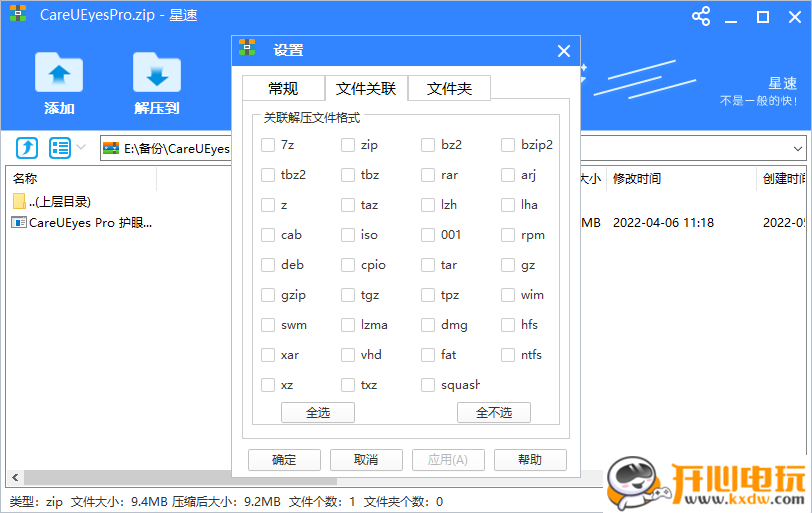812x513 pixels.
Task: Enable the cab format checkbox
Action: [x=268, y=235]
